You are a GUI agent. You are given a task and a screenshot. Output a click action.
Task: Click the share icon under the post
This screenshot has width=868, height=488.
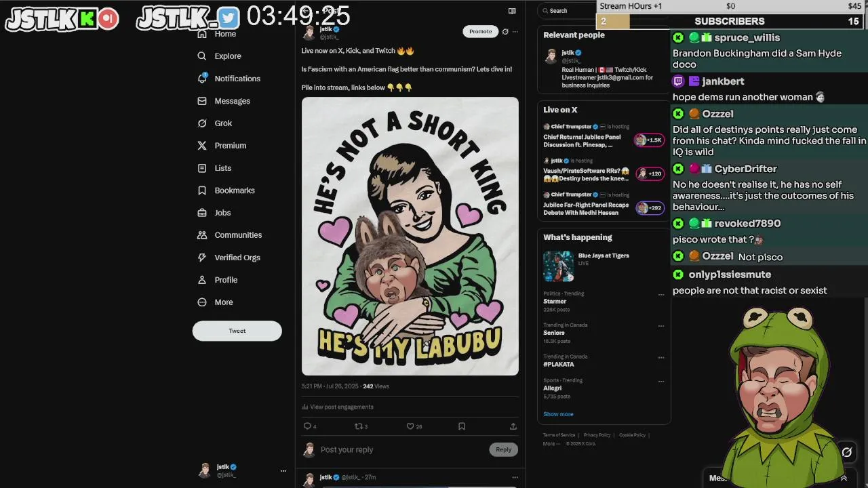(513, 426)
